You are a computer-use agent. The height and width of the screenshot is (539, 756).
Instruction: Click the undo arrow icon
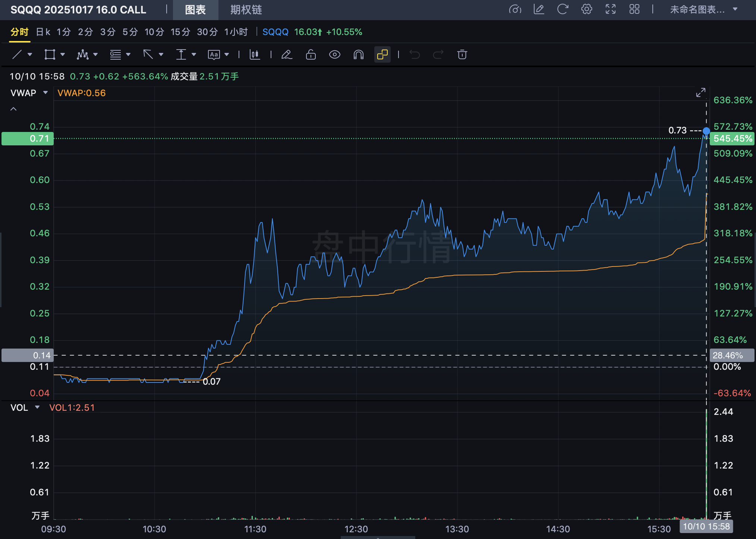[x=415, y=55]
